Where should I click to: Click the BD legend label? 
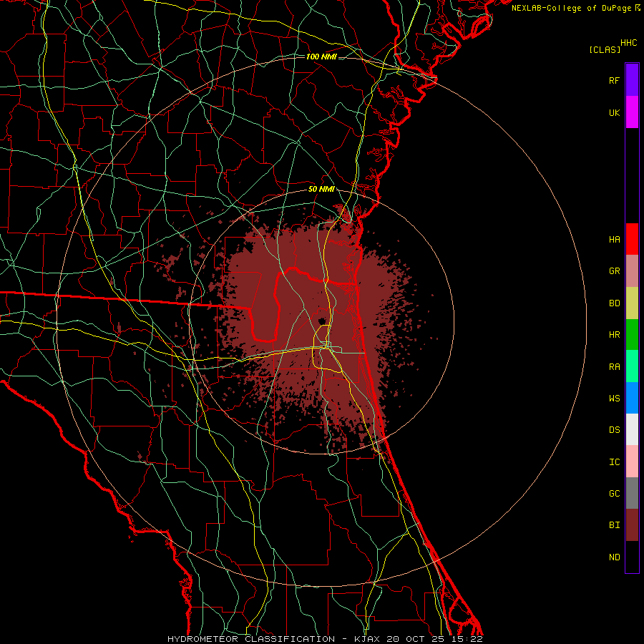tap(614, 303)
